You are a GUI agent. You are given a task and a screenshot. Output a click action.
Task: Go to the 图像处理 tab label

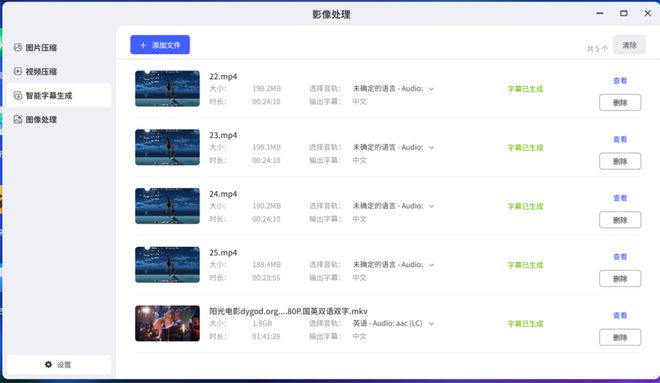click(x=41, y=120)
